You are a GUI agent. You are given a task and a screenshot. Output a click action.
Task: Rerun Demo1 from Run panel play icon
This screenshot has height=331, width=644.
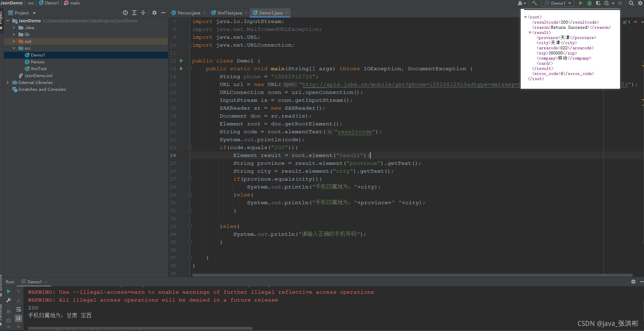pyautogui.click(x=9, y=291)
